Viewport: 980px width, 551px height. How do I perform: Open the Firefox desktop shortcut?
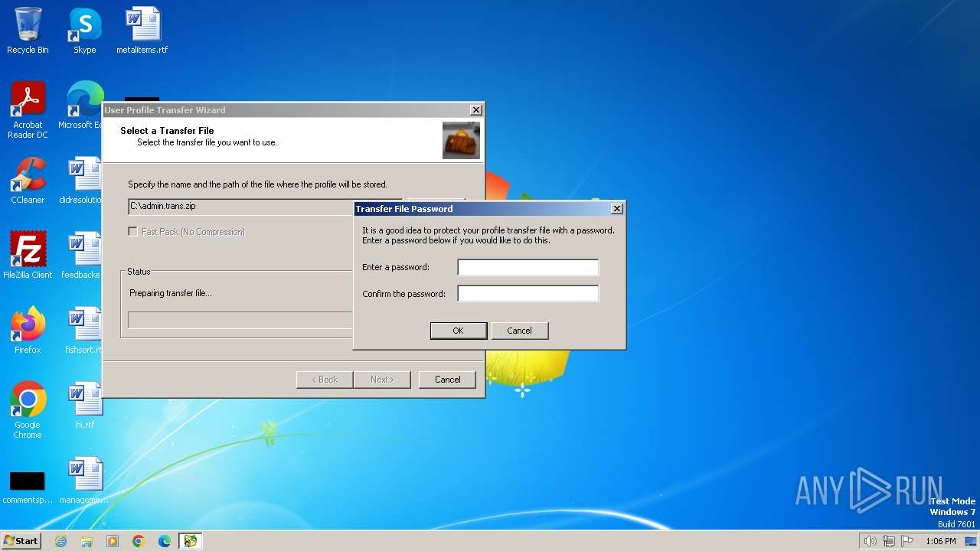pos(28,330)
